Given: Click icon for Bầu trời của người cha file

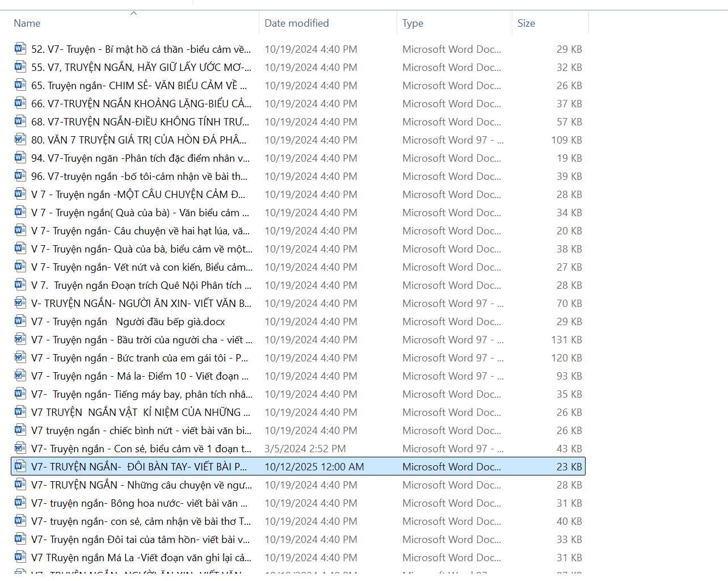Looking at the screenshot, I should [20, 339].
